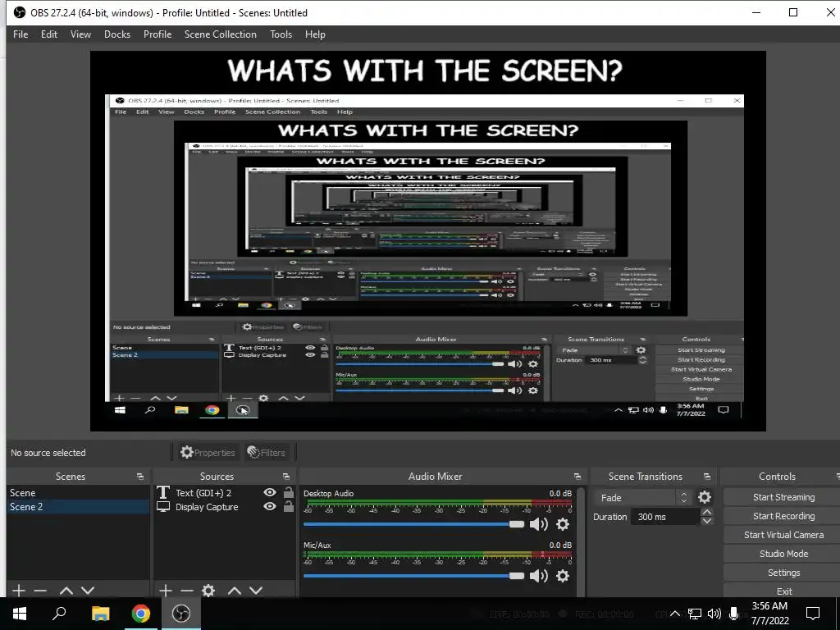Open the system volume tray icon
Viewport: 840px width, 630px height.
714,614
